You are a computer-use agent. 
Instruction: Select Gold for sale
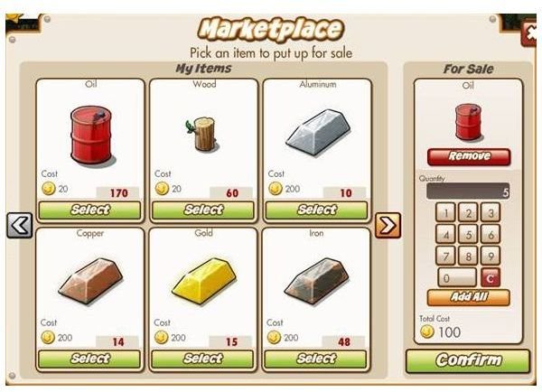pyautogui.click(x=203, y=359)
